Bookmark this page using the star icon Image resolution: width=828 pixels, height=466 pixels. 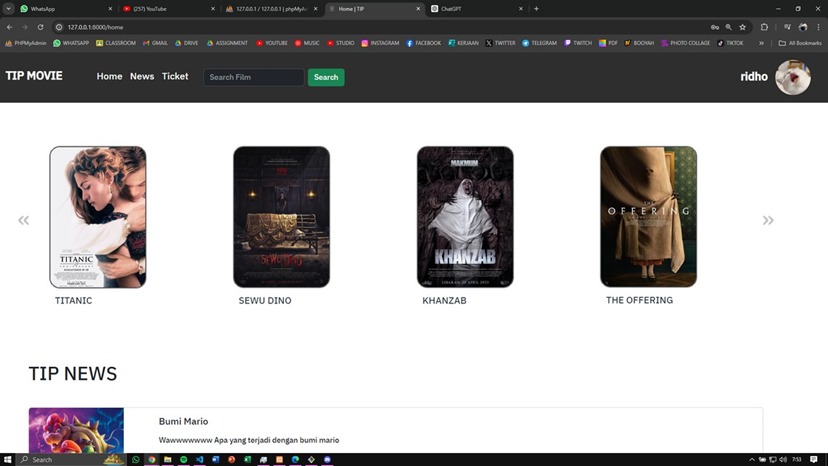pyautogui.click(x=742, y=27)
